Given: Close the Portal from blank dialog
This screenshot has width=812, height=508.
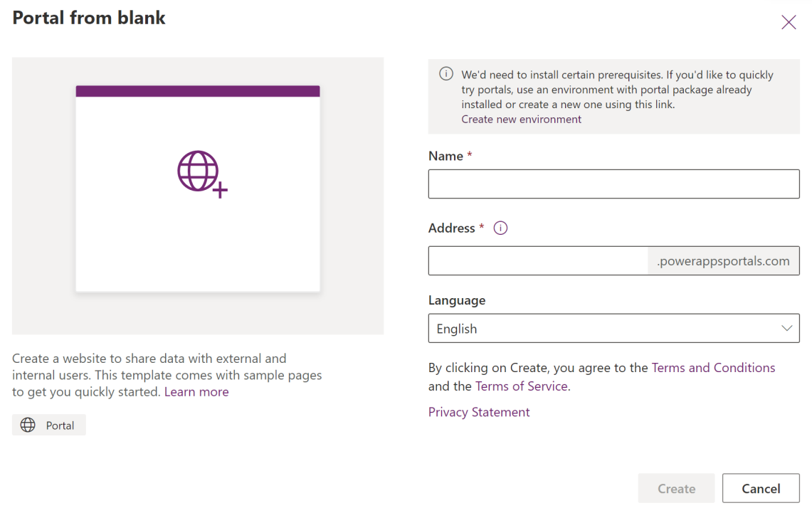Looking at the screenshot, I should point(789,22).
